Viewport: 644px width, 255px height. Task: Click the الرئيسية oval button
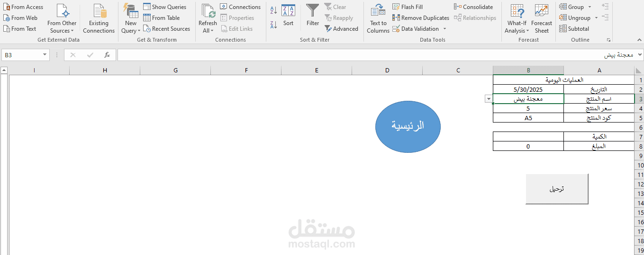point(408,126)
